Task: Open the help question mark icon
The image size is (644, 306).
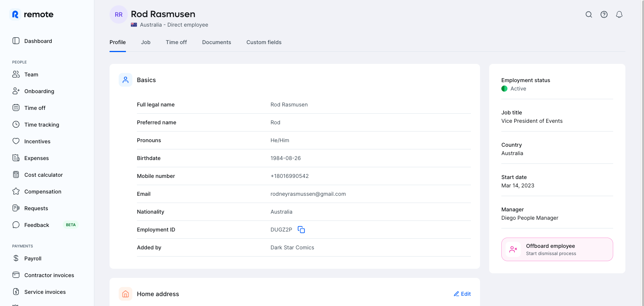Action: (x=604, y=14)
